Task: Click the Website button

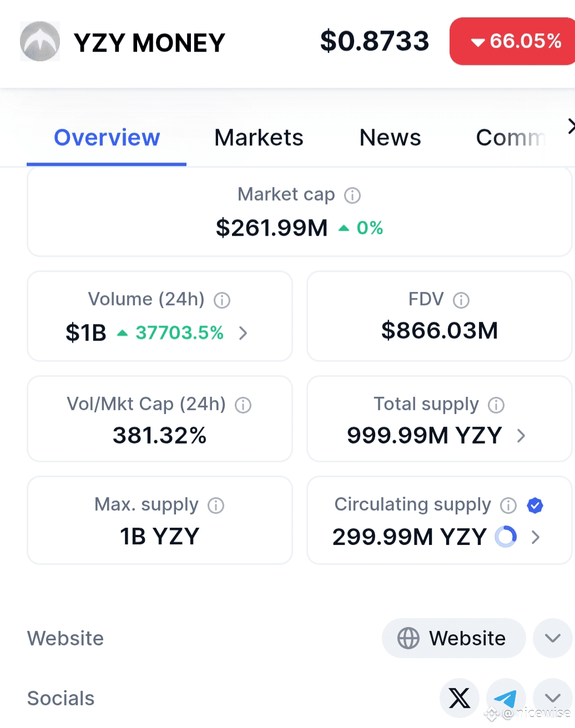Action: tap(453, 638)
